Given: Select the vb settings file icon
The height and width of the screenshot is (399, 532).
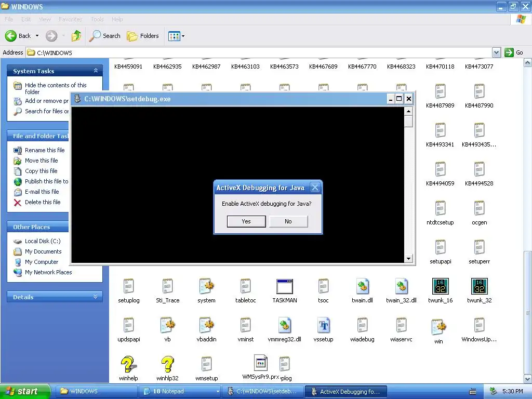Looking at the screenshot, I should pos(167,325).
